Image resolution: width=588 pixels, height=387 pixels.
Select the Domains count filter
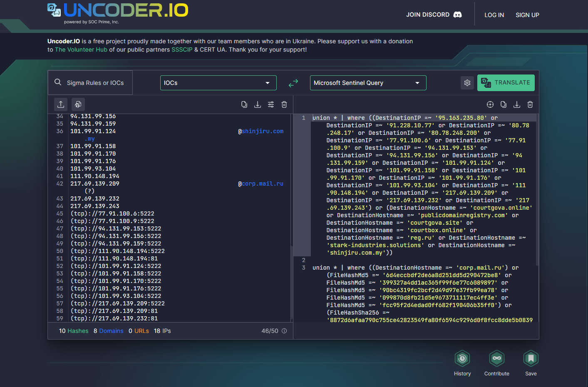pyautogui.click(x=108, y=331)
